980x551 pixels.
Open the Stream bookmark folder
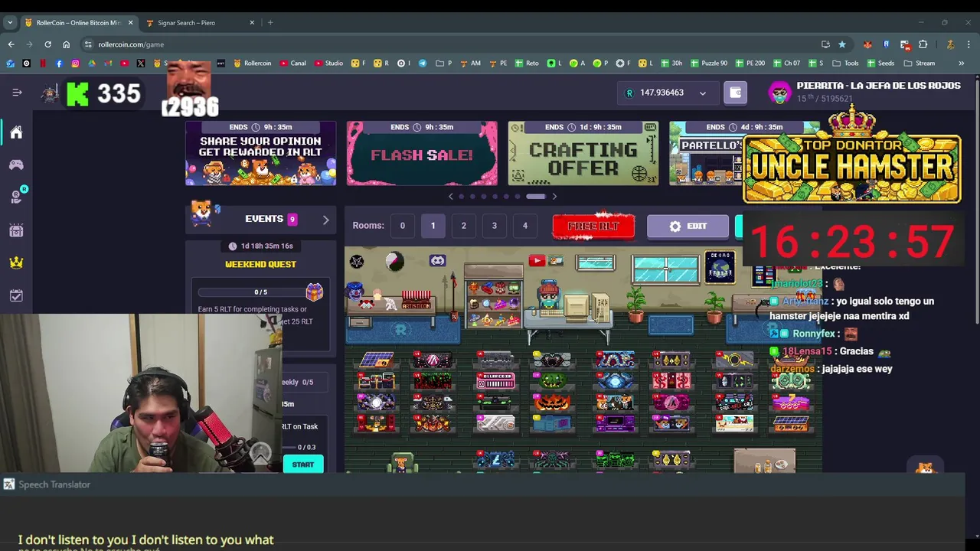coord(919,64)
